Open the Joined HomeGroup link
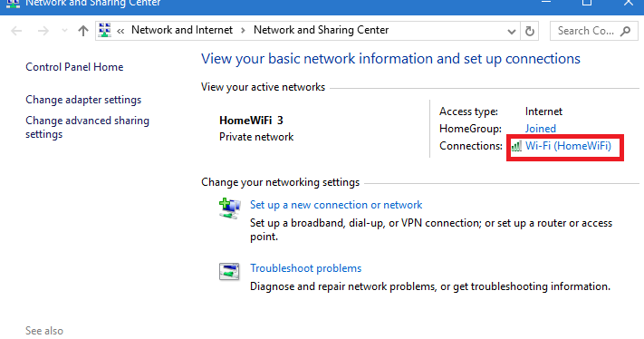 coord(541,129)
